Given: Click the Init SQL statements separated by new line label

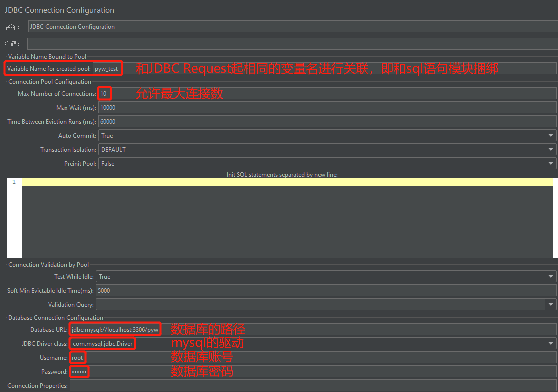Looking at the screenshot, I should click(282, 174).
